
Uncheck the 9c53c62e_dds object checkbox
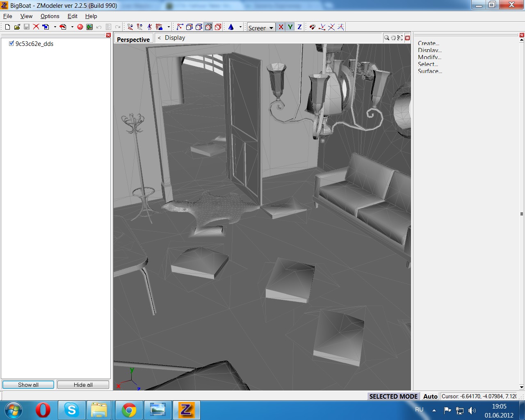point(11,43)
